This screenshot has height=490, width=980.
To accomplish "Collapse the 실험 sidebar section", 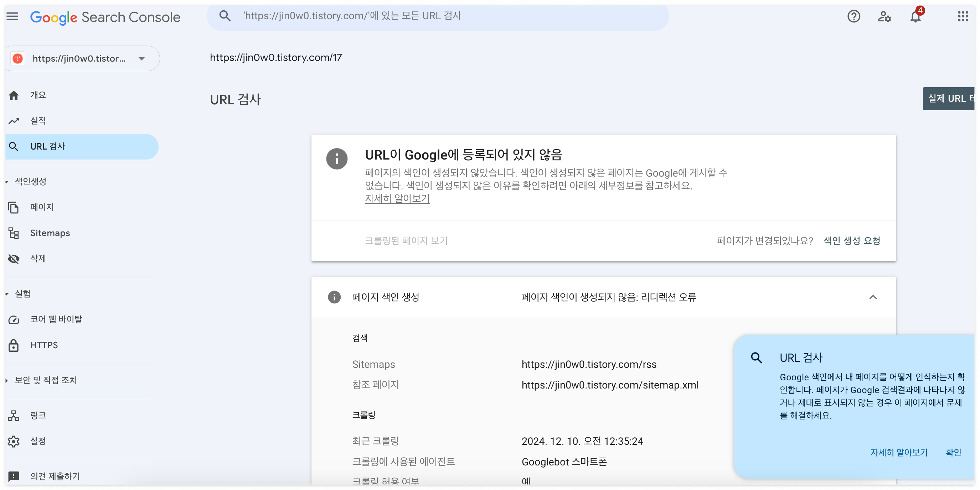I will click(18, 293).
